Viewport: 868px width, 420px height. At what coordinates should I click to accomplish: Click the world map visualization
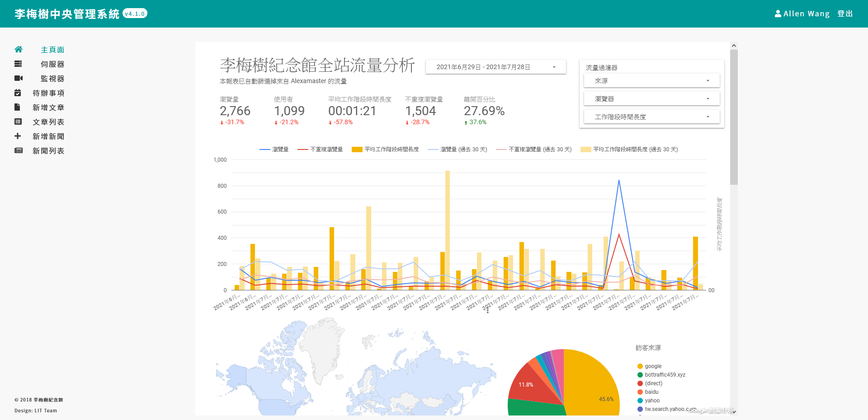point(356,366)
